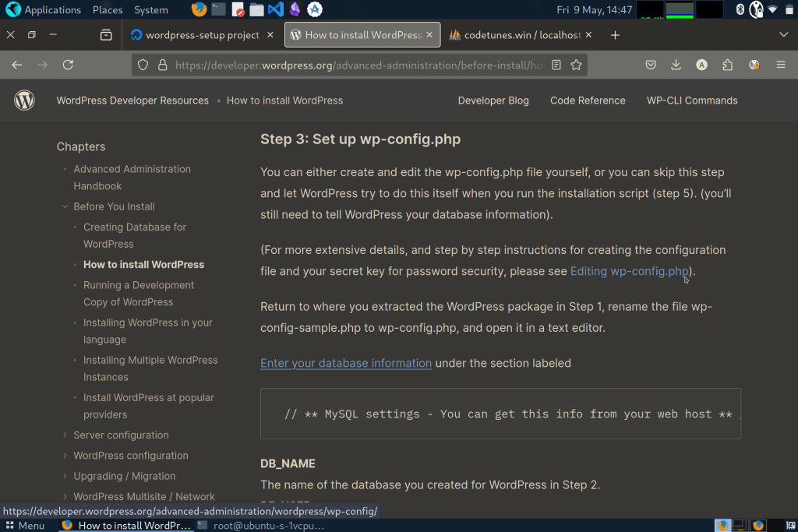Open Running a Development Copy of WordPress

coord(139,293)
